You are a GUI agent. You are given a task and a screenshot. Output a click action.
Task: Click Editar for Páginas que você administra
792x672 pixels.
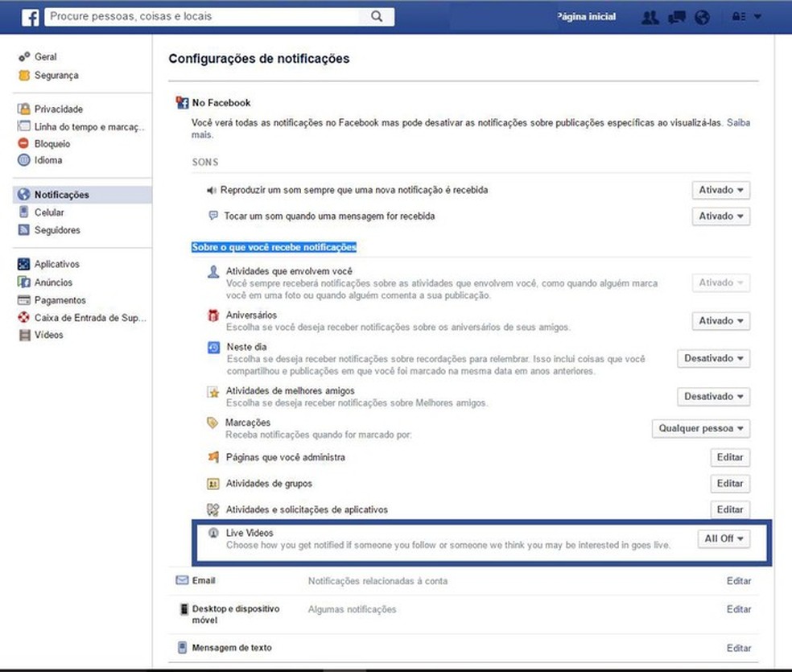coord(729,457)
